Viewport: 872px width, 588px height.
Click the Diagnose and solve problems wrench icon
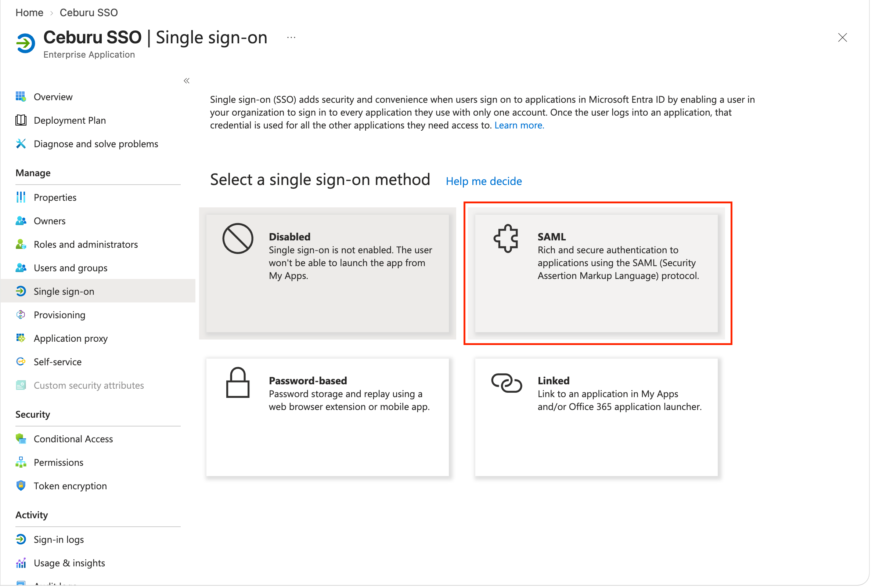click(x=21, y=144)
